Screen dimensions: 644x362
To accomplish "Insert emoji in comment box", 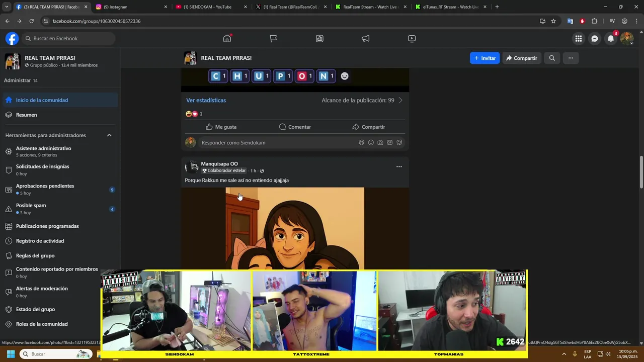I will [x=371, y=143].
